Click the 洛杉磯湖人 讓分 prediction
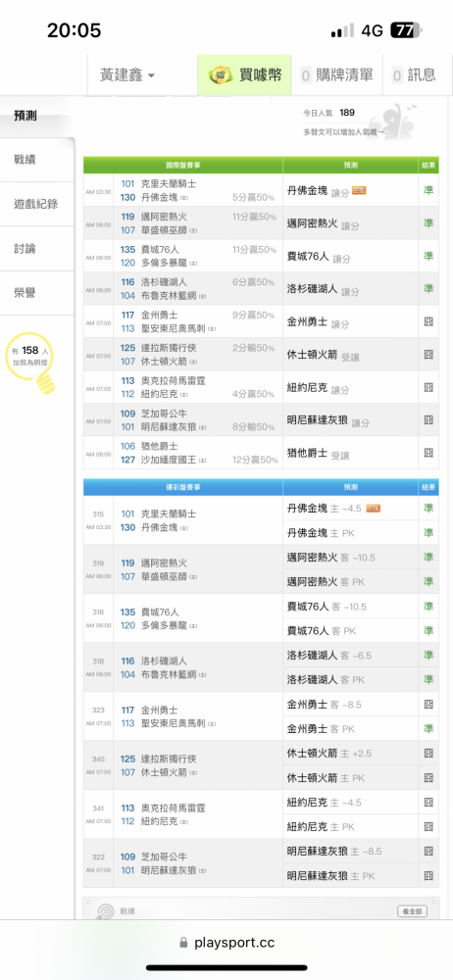Image resolution: width=453 pixels, height=980 pixels. coord(323,289)
